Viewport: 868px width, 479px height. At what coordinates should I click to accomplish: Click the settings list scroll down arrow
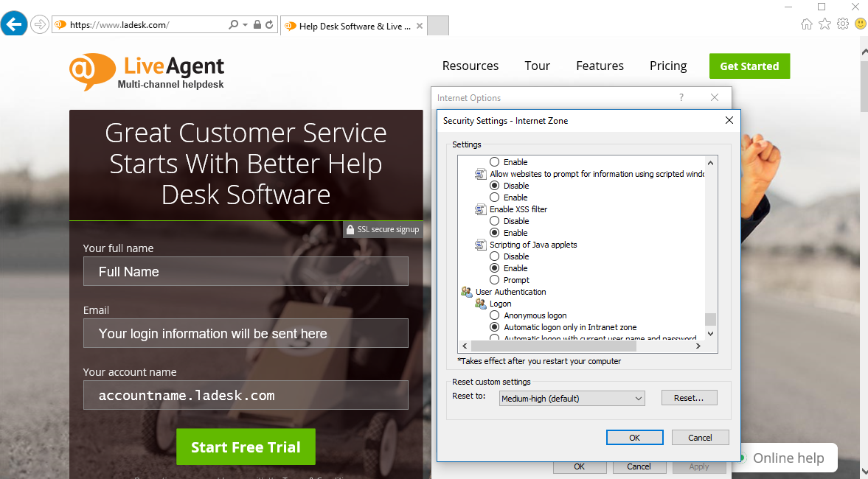tap(711, 334)
